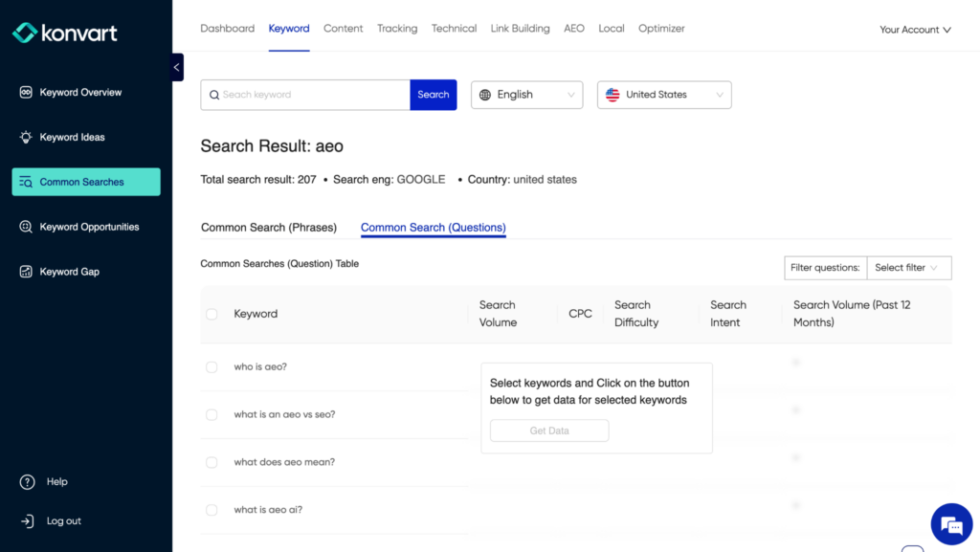The width and height of the screenshot is (980, 552).
Task: Open the AEO tab
Action: 574,29
